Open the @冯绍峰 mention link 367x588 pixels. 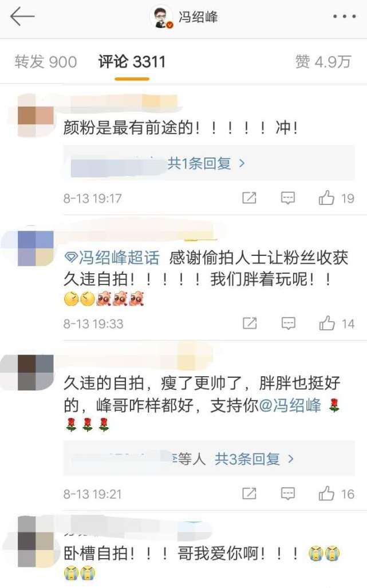[290, 405]
